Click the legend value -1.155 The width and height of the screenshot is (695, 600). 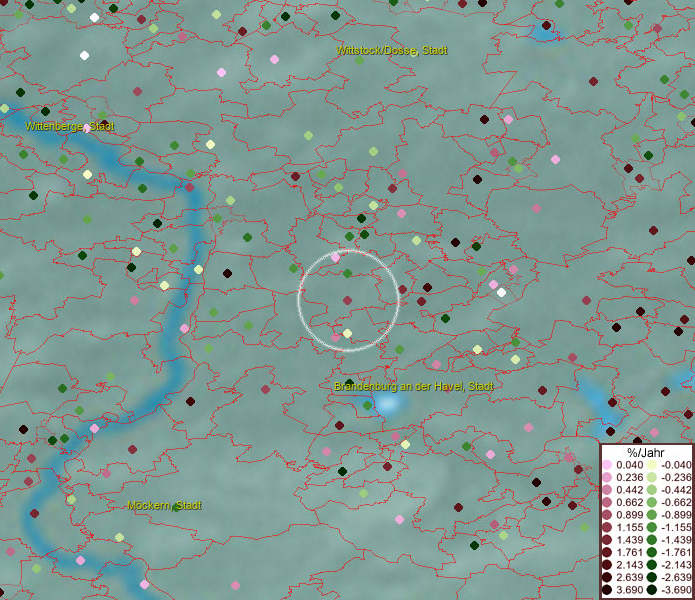[x=676, y=527]
